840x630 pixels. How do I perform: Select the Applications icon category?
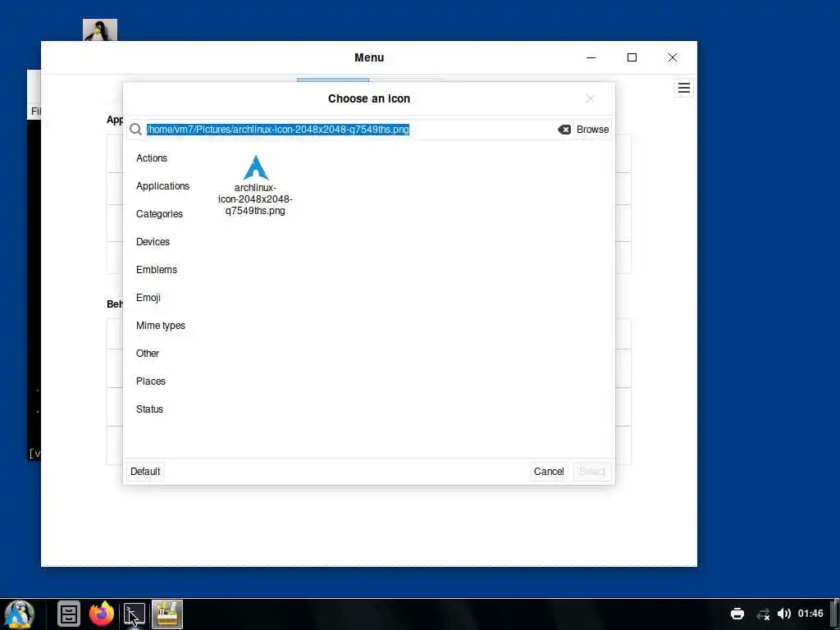click(163, 186)
